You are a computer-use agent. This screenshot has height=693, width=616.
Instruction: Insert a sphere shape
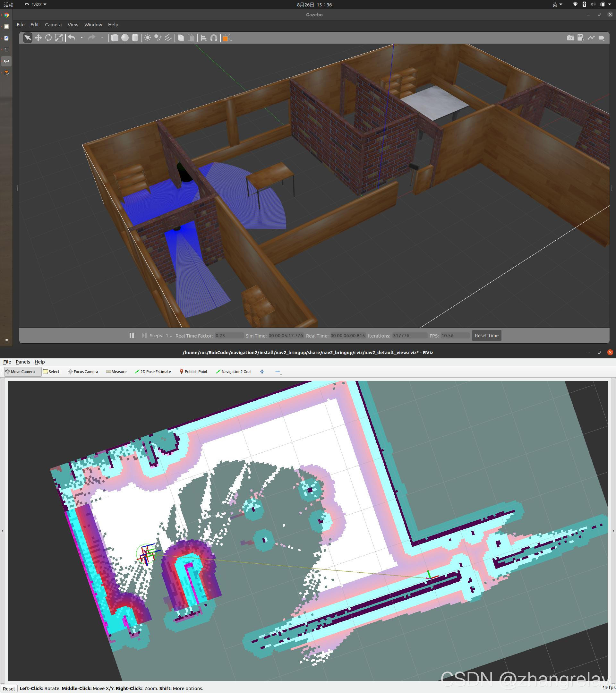(125, 38)
